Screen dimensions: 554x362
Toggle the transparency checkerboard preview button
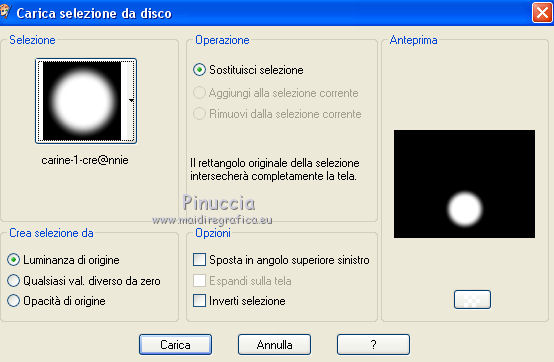[472, 299]
